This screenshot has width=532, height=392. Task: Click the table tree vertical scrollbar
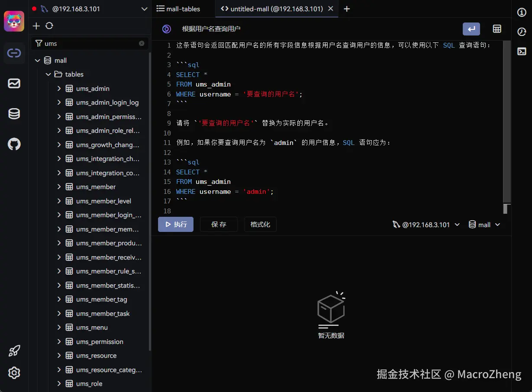(150, 201)
